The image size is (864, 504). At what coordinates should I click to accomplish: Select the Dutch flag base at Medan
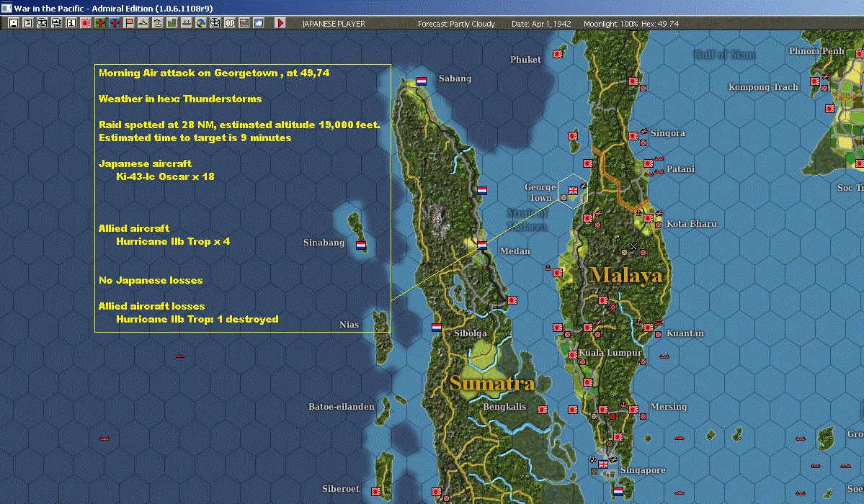[482, 245]
